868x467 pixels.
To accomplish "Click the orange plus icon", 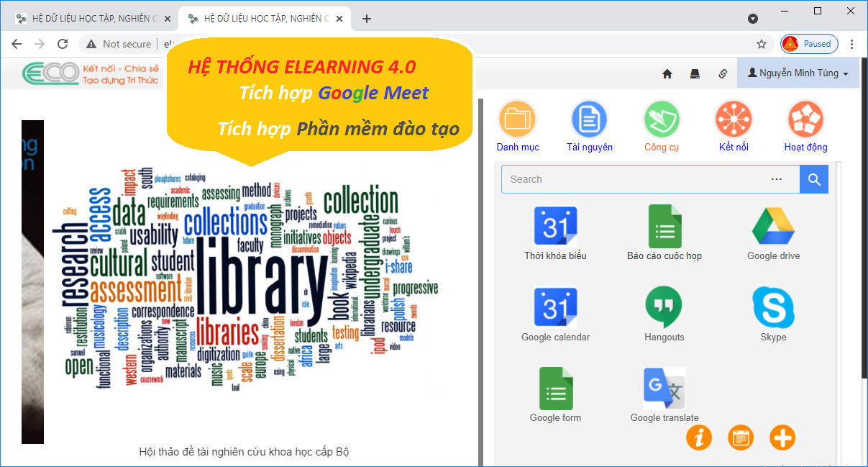I will point(782,437).
